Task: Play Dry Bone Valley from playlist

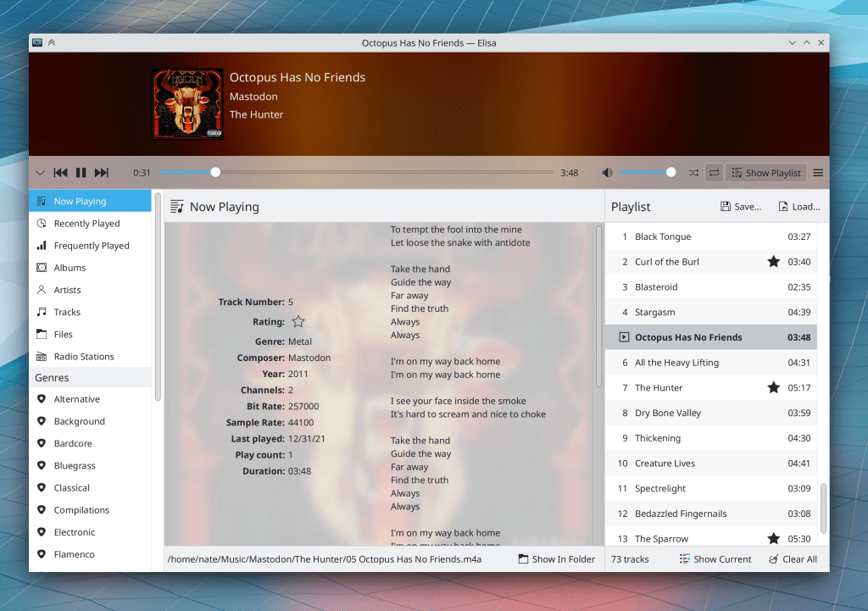Action: point(668,414)
